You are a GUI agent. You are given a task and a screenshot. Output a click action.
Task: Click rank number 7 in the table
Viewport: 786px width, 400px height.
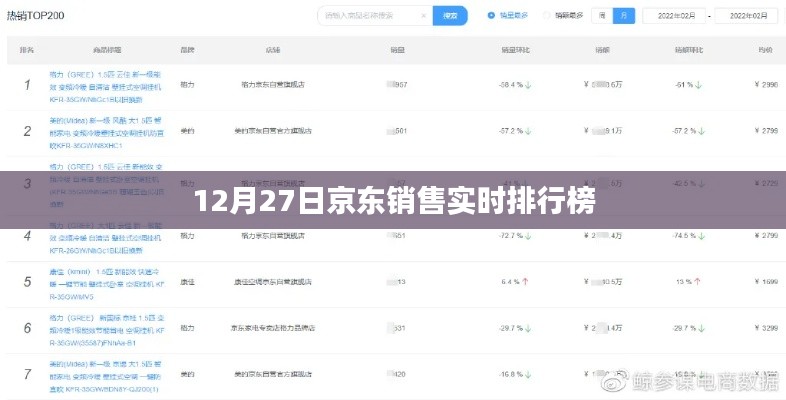point(28,374)
